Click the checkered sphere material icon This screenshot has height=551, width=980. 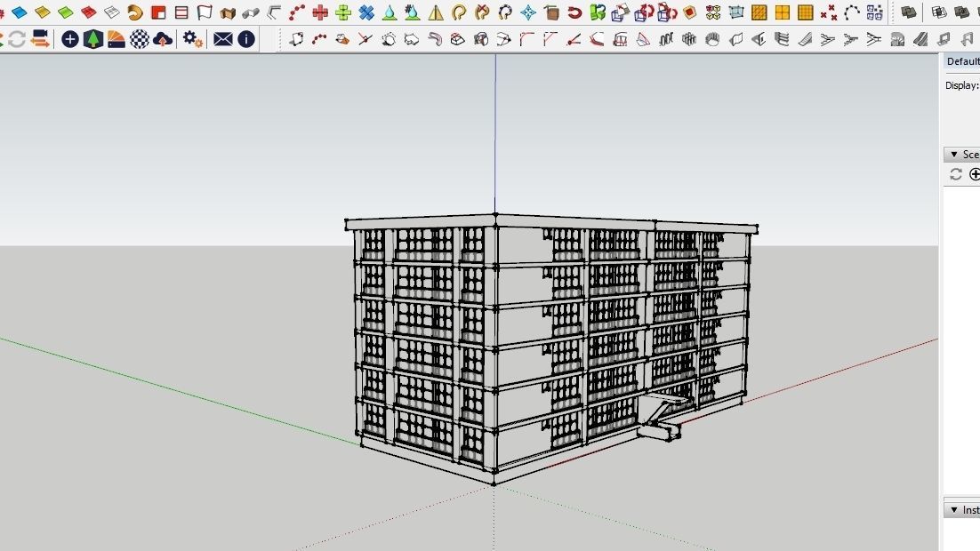140,39
